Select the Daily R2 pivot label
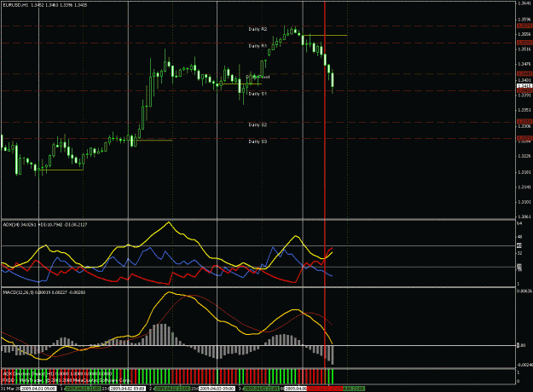The image size is (533, 392). pos(258,29)
